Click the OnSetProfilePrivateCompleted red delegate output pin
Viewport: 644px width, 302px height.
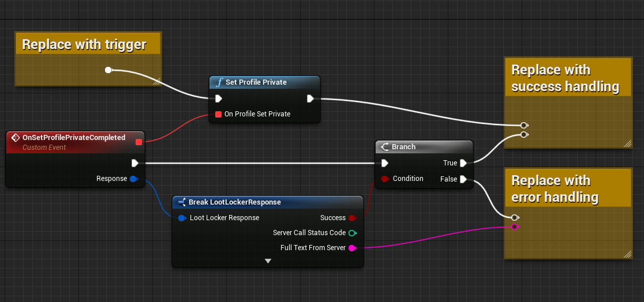[138, 142]
